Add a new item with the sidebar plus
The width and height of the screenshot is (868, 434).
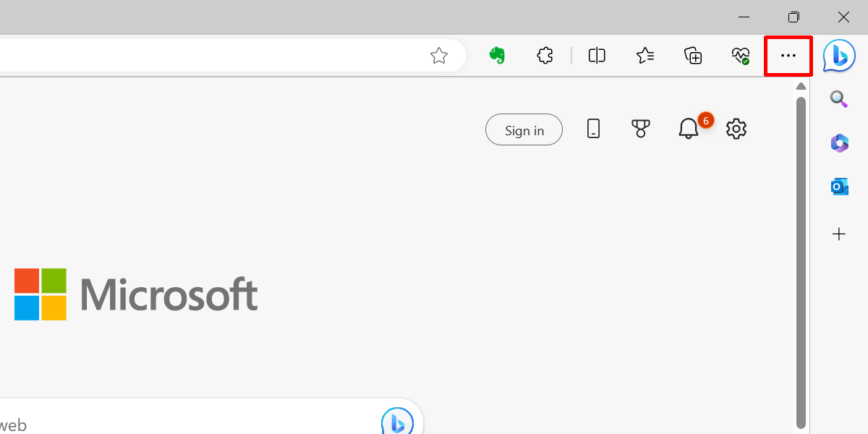838,234
